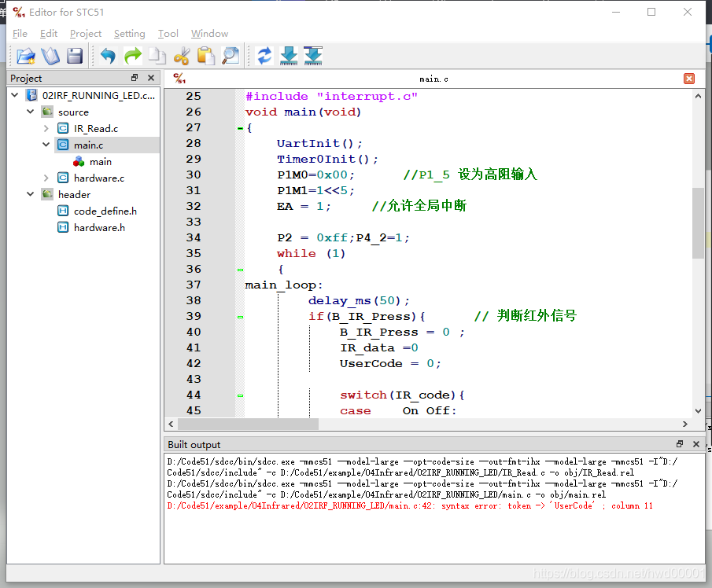Image resolution: width=712 pixels, height=588 pixels.
Task: Click the cut scissors icon
Action: pyautogui.click(x=182, y=57)
